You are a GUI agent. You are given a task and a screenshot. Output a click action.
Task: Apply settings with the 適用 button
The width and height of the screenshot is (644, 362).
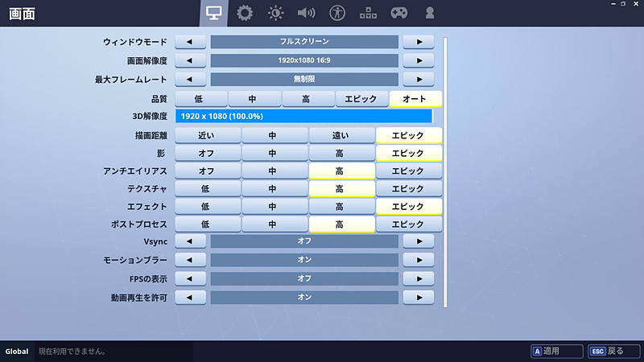[556, 352]
